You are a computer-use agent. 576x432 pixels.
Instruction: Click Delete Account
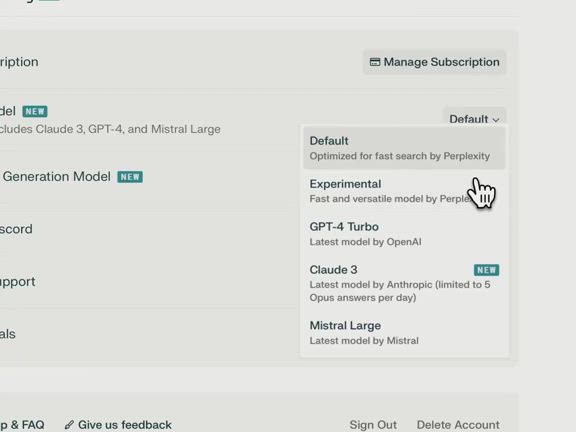pyautogui.click(x=458, y=425)
